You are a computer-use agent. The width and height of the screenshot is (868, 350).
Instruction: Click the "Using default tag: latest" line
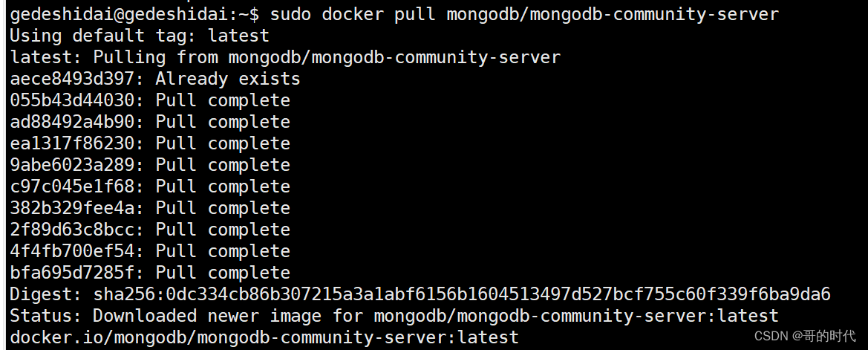pyautogui.click(x=140, y=35)
